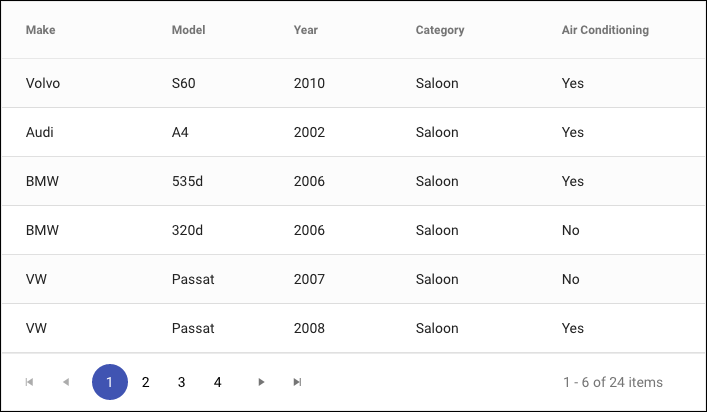Viewport: 707px width, 412px height.
Task: Select the BMW 535d row
Action: click(353, 181)
